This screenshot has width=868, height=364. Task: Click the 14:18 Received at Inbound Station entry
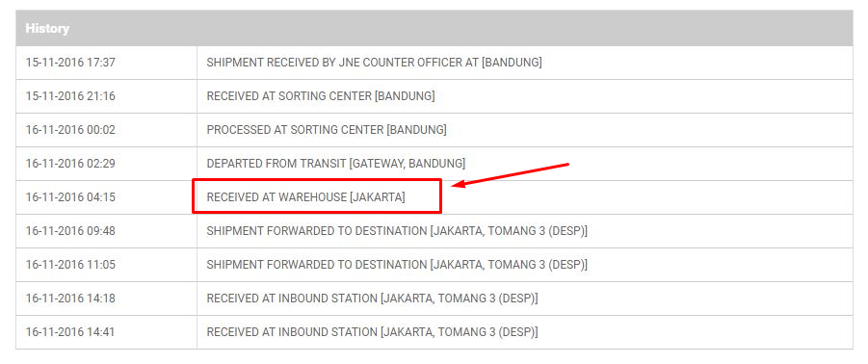[372, 299]
